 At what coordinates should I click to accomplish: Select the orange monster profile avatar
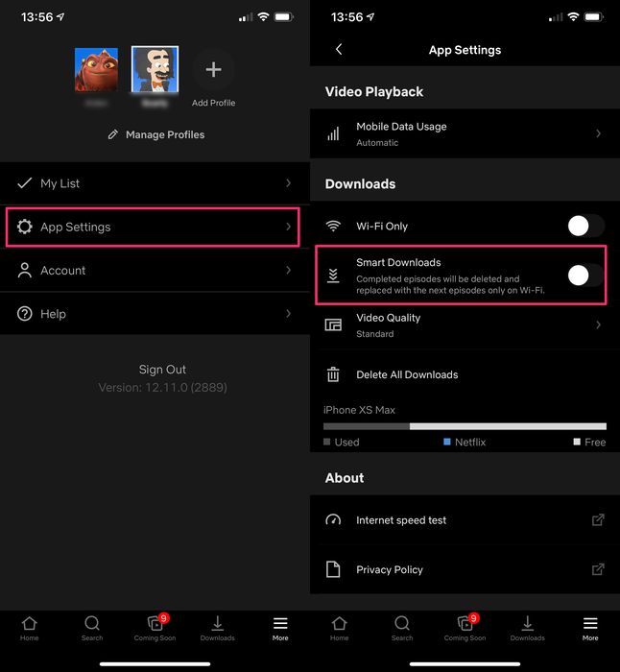96,69
